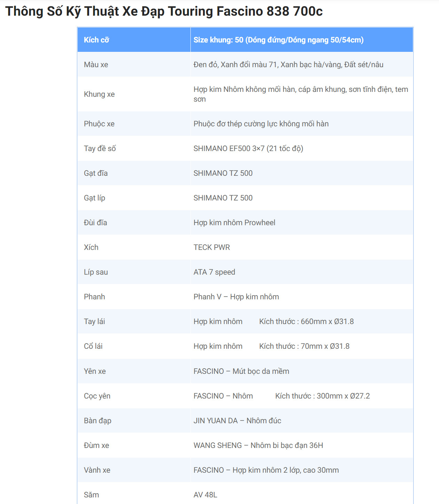
Task: Click the 'Yên xe' row label
Action: tap(95, 371)
